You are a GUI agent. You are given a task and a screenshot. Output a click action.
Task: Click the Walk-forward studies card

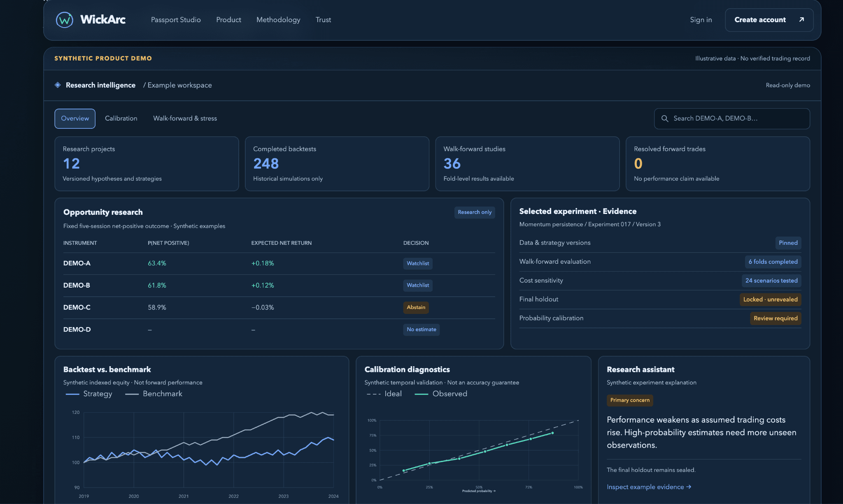click(527, 164)
